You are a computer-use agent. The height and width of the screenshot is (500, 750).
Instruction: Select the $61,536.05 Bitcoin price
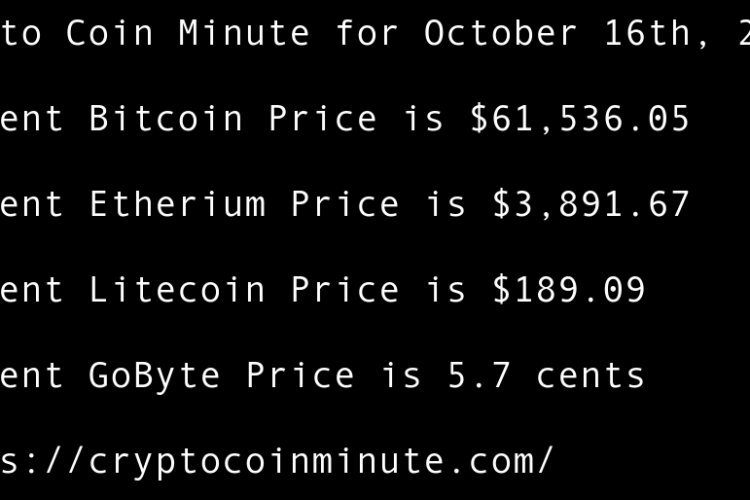tap(580, 119)
